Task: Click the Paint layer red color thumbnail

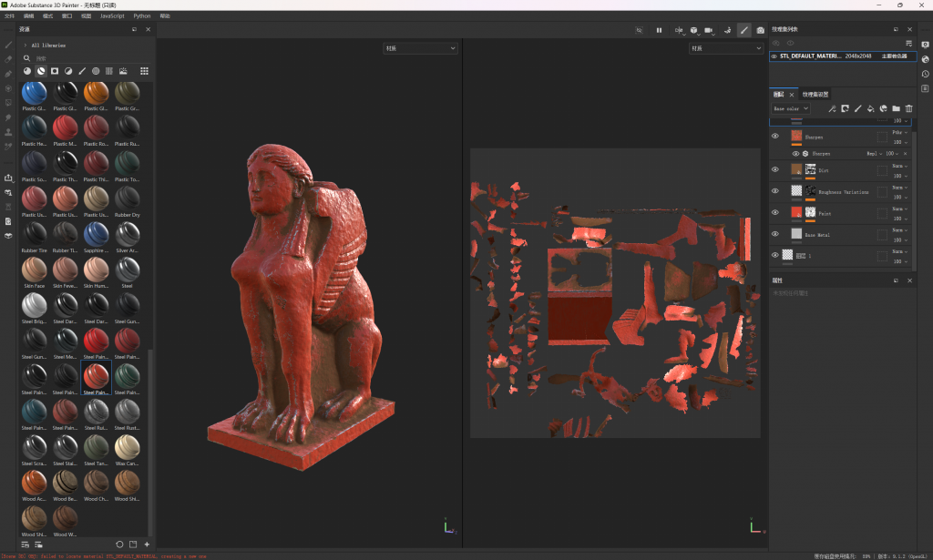Action: [x=796, y=212]
